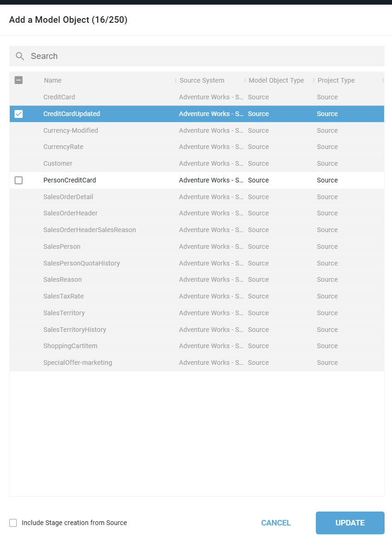
Task: Click Model Object Type cell in CreditCardUpdated row
Action: click(x=259, y=114)
